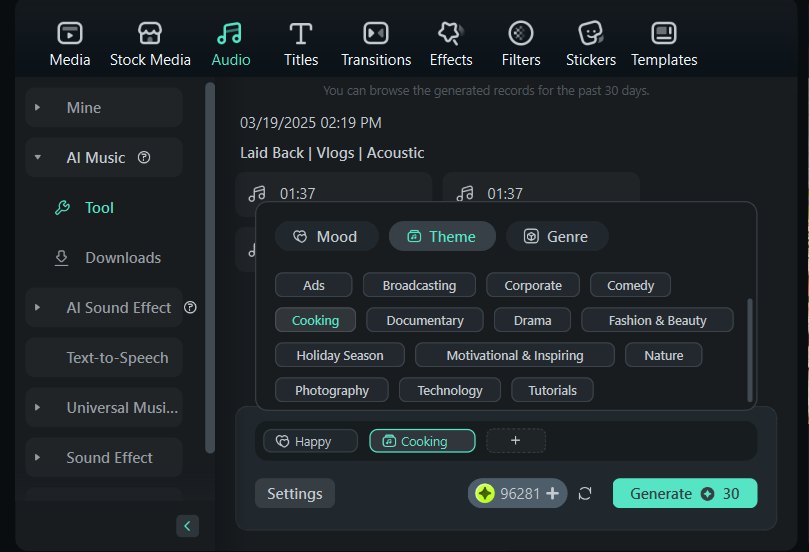This screenshot has width=809, height=552.
Task: Open the Effects tab icon
Action: pyautogui.click(x=450, y=34)
